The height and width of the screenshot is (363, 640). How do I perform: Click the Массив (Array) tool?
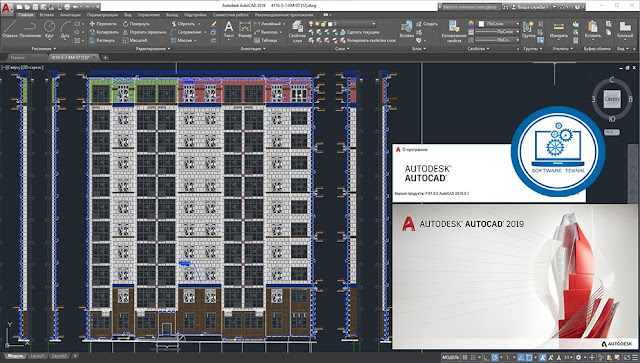[x=181, y=40]
